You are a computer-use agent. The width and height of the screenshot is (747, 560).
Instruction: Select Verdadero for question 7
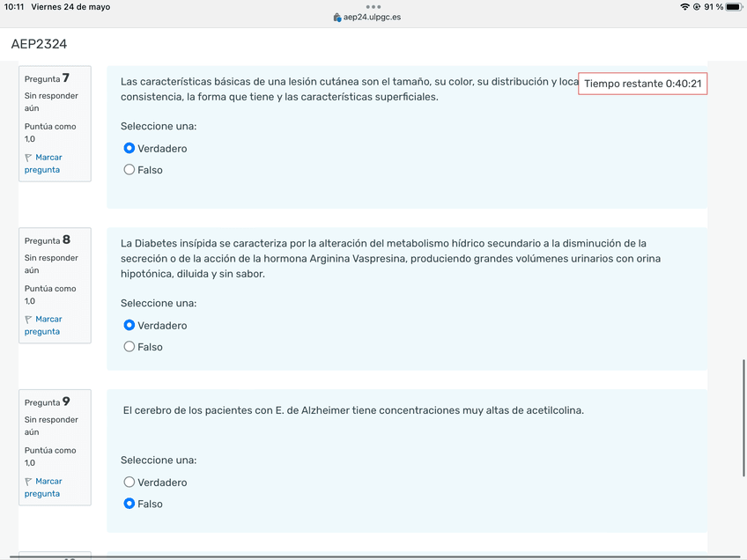(x=129, y=149)
